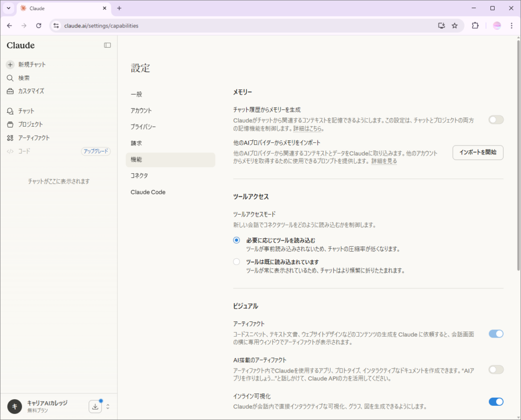Viewport: 521px width, 420px height.
Task: Disable the アーティファクト toggle switch
Action: click(496, 334)
